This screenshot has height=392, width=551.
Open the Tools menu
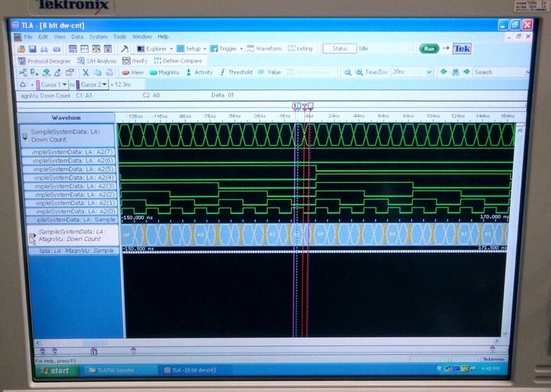tap(120, 37)
